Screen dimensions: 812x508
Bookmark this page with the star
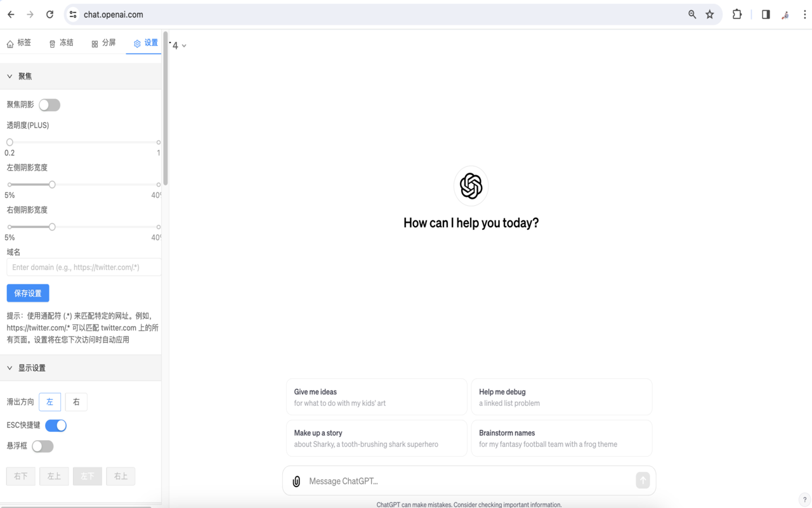click(x=710, y=14)
